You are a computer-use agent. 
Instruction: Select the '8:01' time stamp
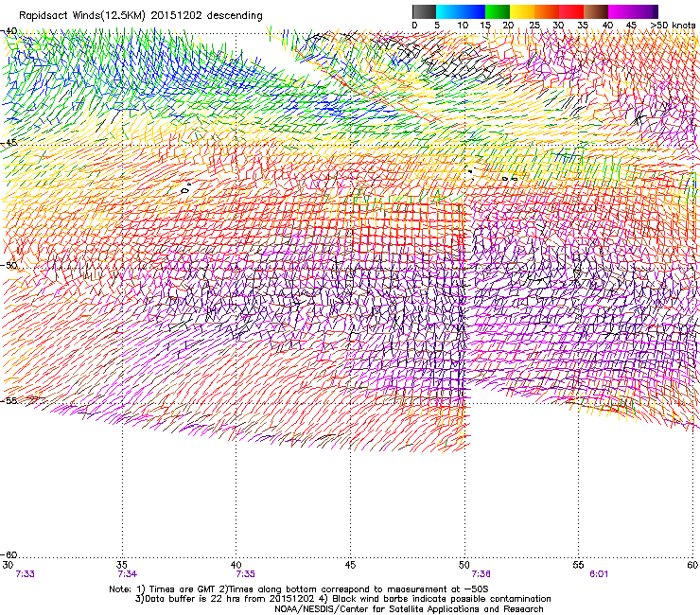pyautogui.click(x=599, y=574)
